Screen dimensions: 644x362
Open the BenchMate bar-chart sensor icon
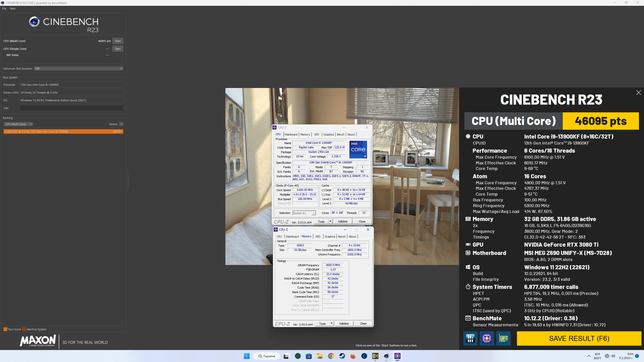point(470,338)
